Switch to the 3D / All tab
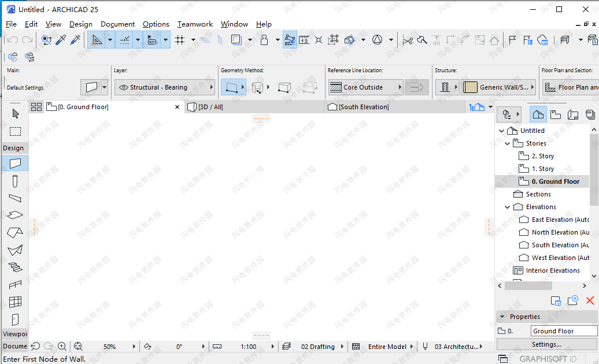 click(255, 107)
